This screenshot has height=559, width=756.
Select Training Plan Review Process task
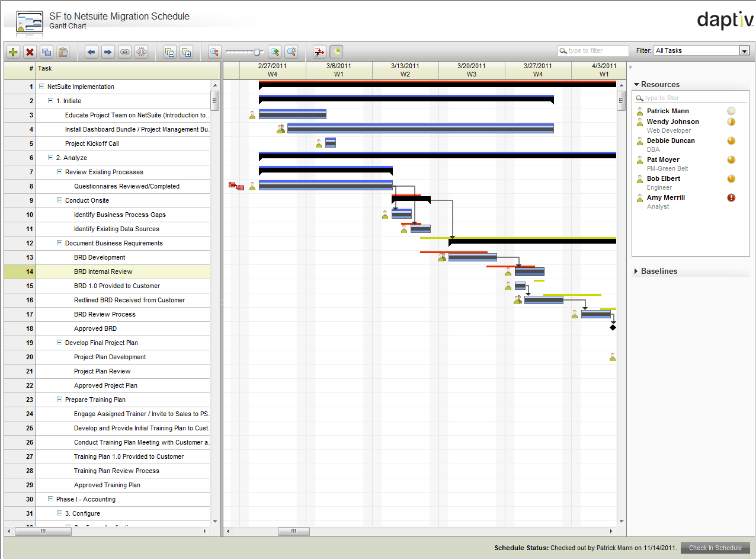[x=107, y=471]
